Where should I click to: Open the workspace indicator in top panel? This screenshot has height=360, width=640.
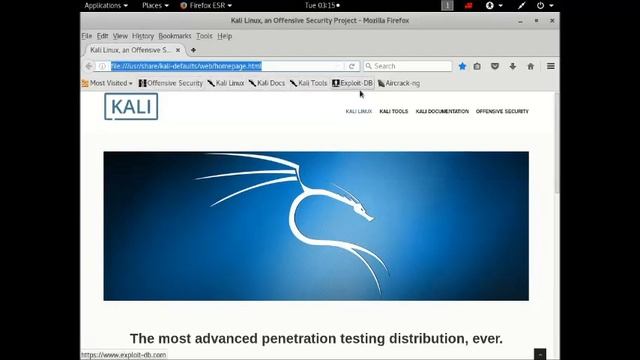click(447, 5)
